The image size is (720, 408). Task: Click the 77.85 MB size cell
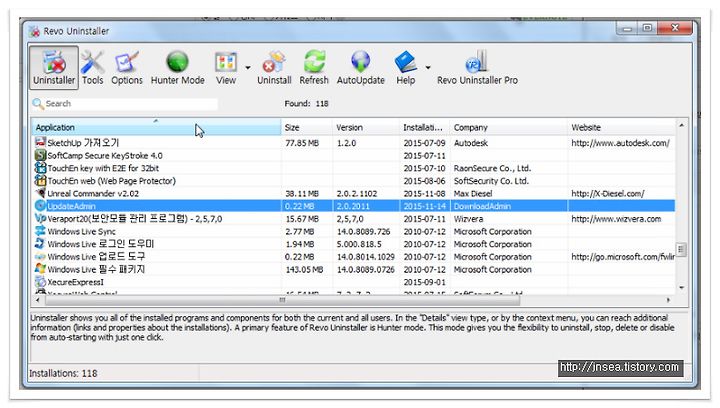point(302,143)
